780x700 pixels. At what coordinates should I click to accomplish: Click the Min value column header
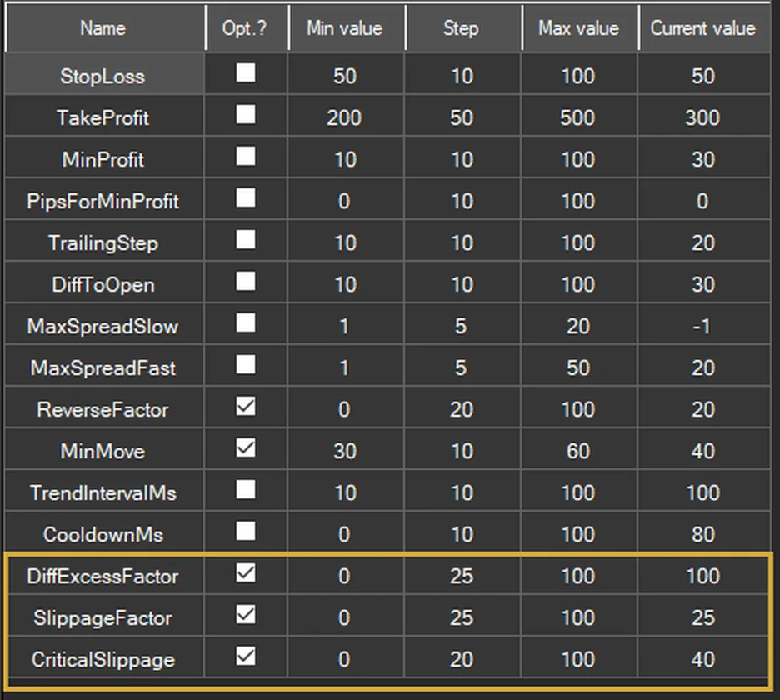pyautogui.click(x=347, y=27)
